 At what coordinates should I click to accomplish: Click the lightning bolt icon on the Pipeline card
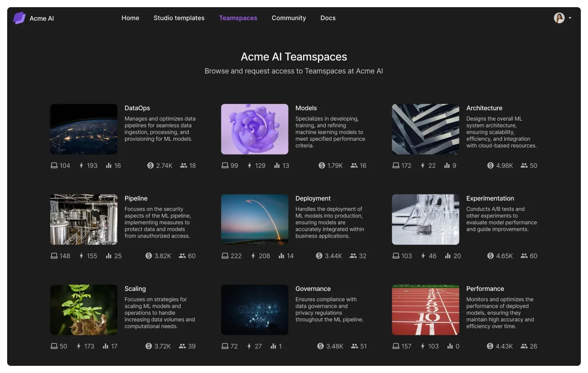coord(82,256)
